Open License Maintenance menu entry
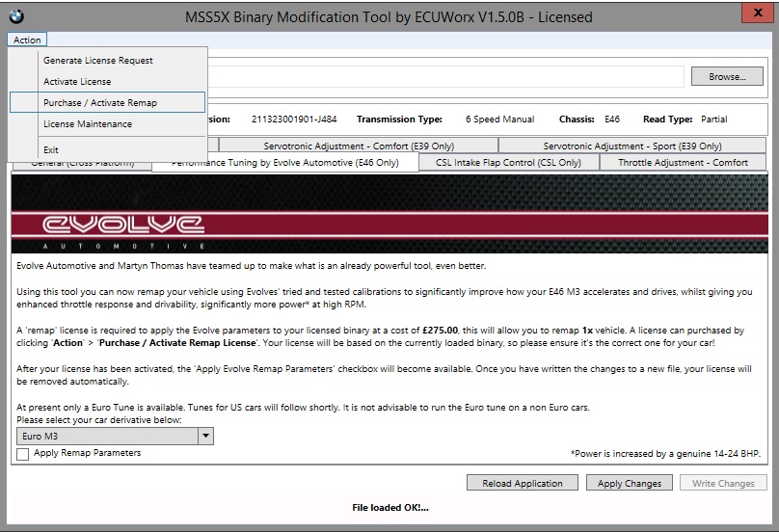This screenshot has height=532, width=779. pos(107,123)
